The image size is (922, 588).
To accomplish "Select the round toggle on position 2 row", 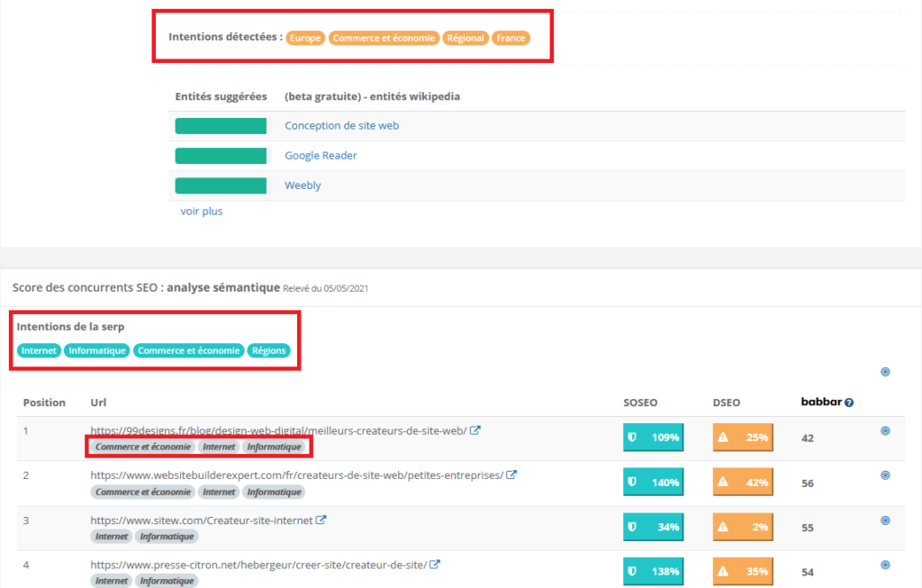I will click(885, 475).
